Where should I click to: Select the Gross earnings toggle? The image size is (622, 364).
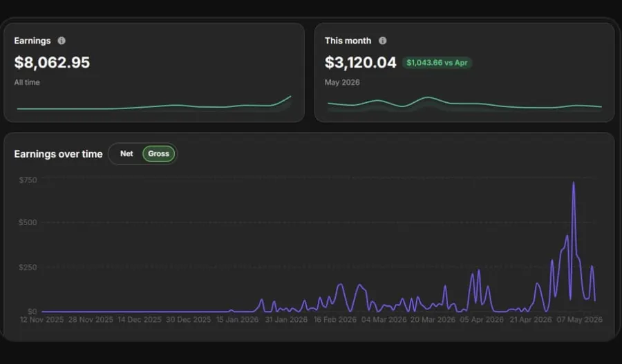[x=159, y=154]
